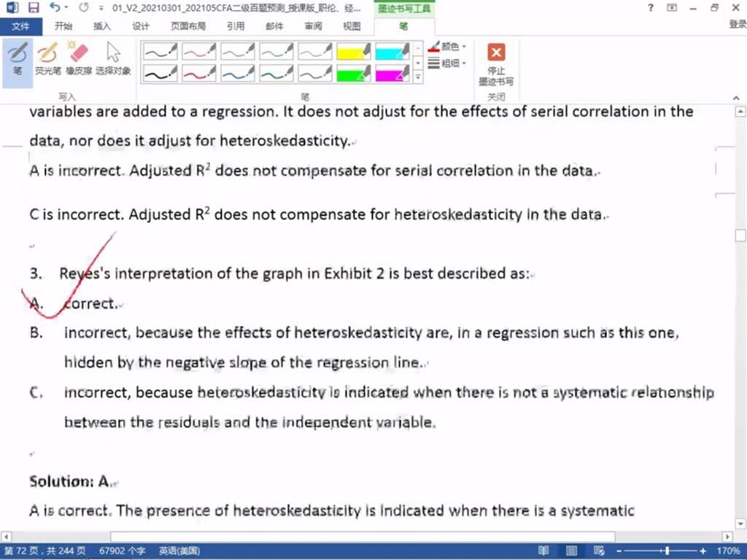
Task: Click the language indicator 英语(美国) in status bar
Action: tap(179, 551)
